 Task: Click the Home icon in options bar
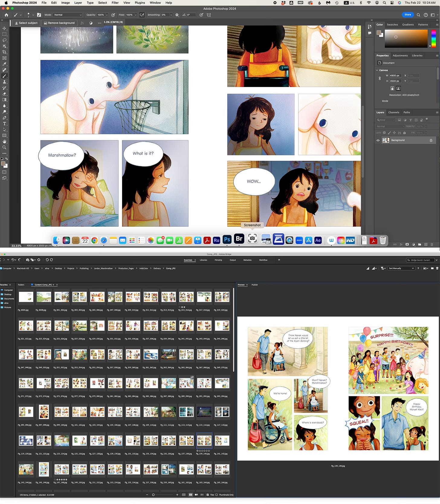(6, 15)
